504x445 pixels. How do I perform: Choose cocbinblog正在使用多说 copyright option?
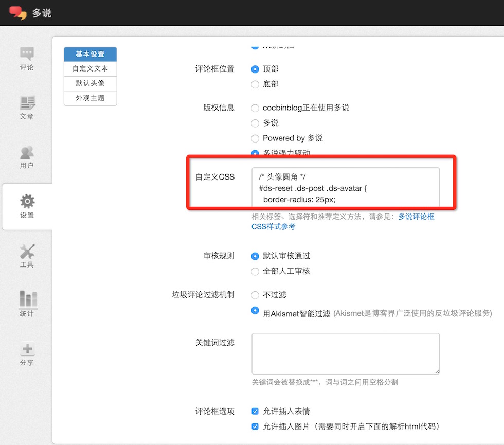[255, 108]
